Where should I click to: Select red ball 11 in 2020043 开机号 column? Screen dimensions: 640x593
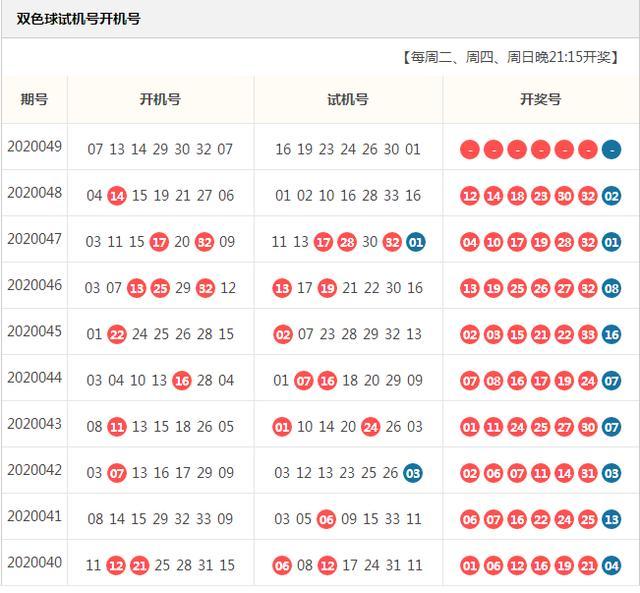coord(117,427)
